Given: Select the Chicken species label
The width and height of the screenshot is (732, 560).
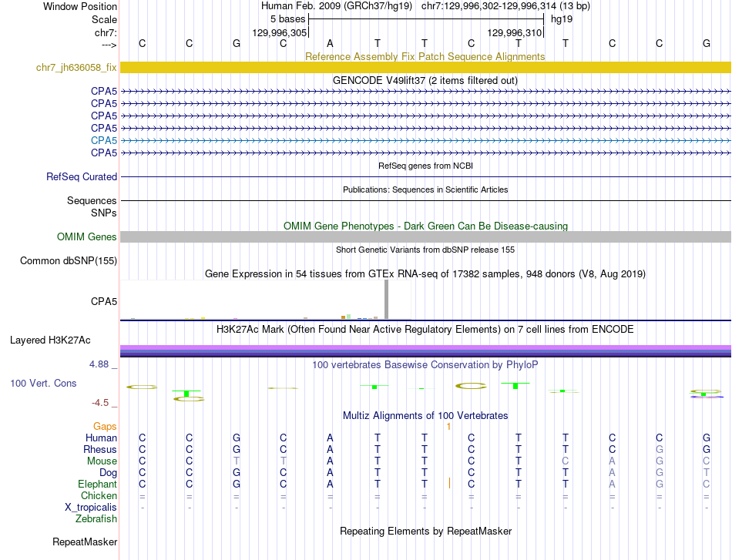Looking at the screenshot, I should [99, 495].
